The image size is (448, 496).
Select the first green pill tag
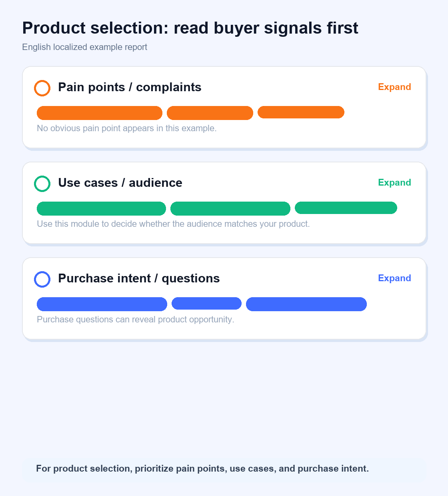(101, 209)
